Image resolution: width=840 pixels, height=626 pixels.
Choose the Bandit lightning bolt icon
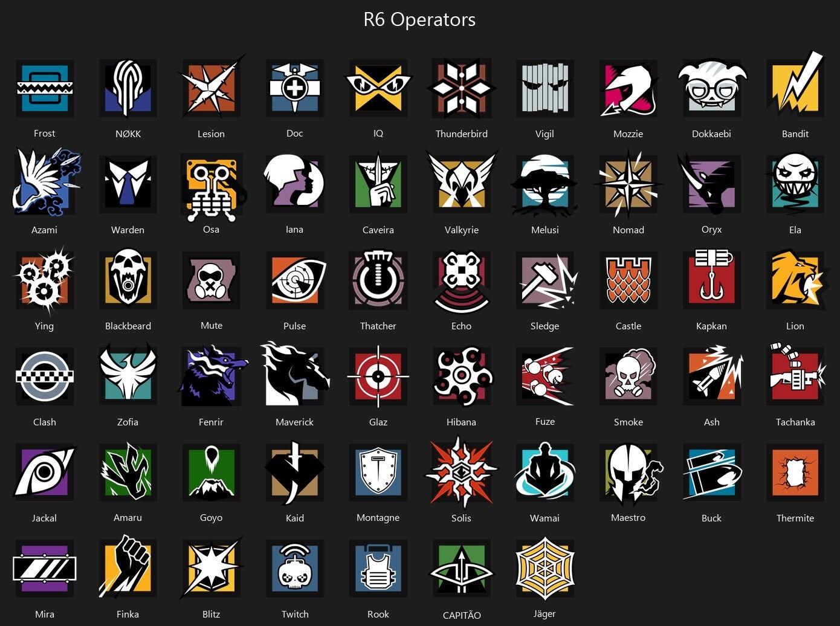[795, 85]
